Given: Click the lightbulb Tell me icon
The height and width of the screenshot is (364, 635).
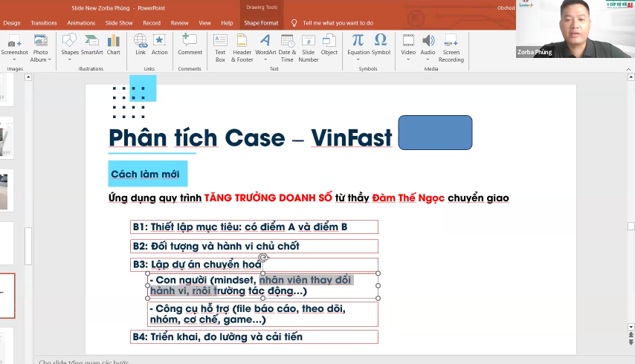Looking at the screenshot, I should click(294, 23).
